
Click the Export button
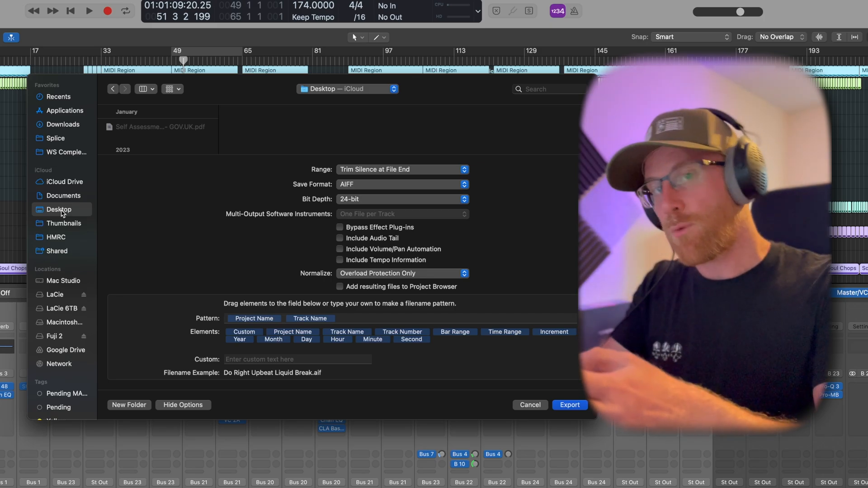point(570,405)
